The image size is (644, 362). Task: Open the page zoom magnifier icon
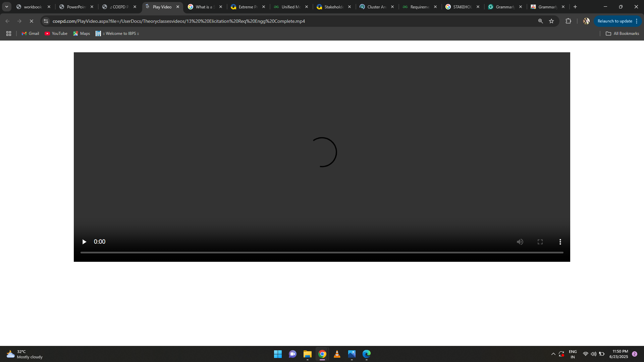click(540, 21)
